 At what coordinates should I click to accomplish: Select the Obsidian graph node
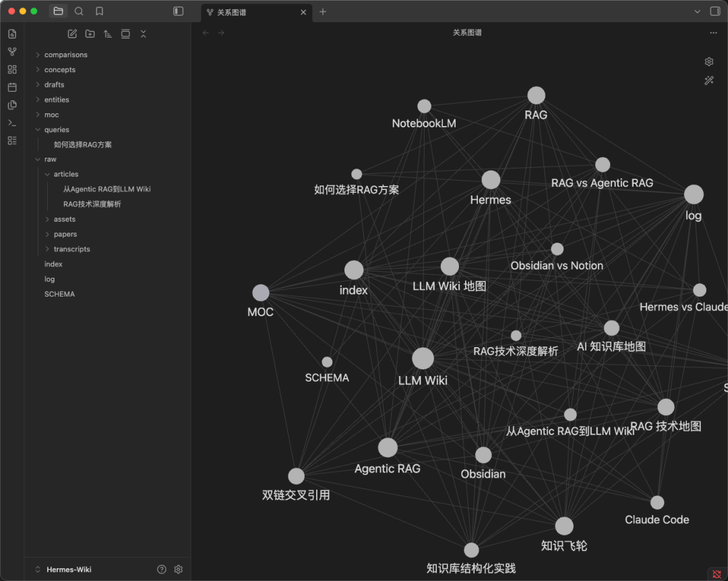(483, 455)
